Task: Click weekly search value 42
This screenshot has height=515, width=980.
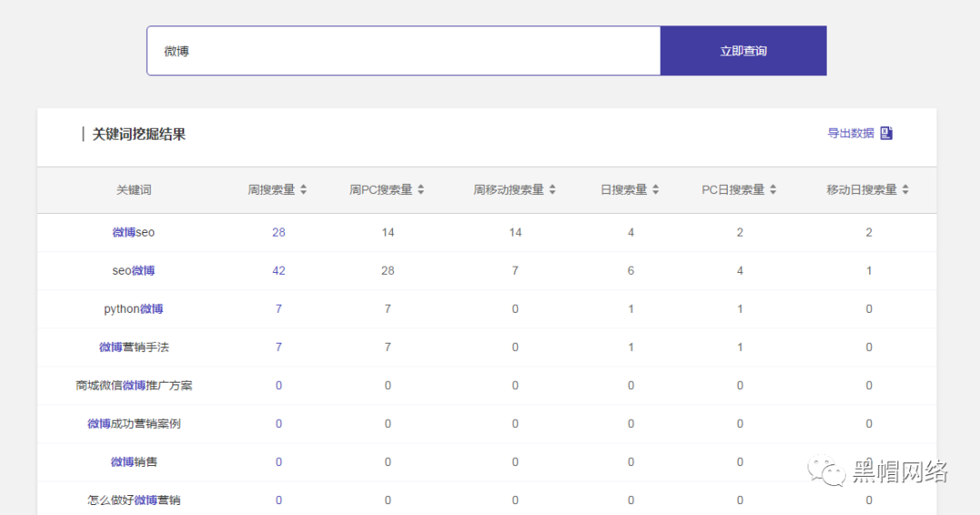Action: [x=279, y=270]
